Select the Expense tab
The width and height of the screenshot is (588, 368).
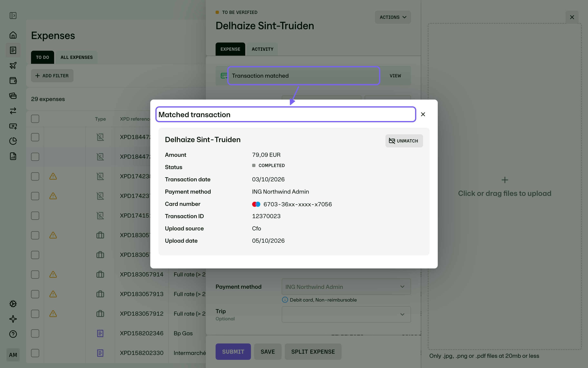230,49
